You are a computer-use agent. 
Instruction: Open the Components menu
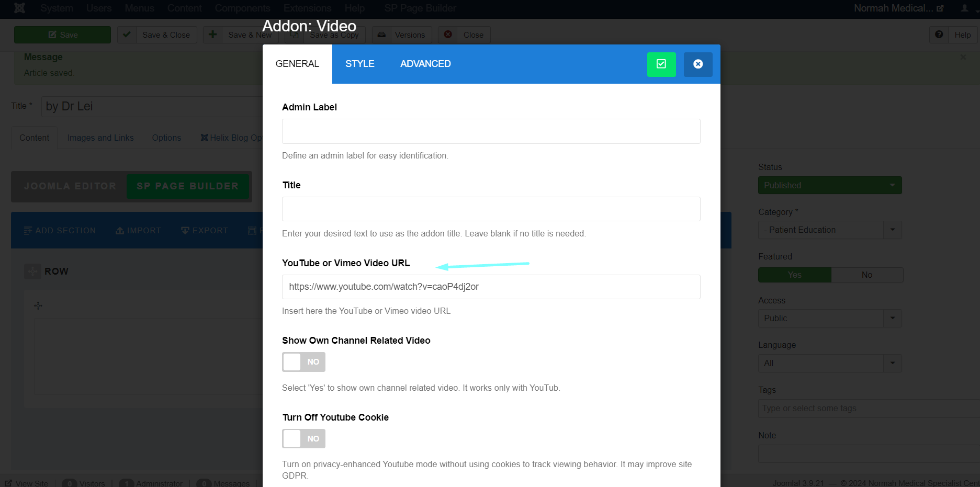(242, 8)
